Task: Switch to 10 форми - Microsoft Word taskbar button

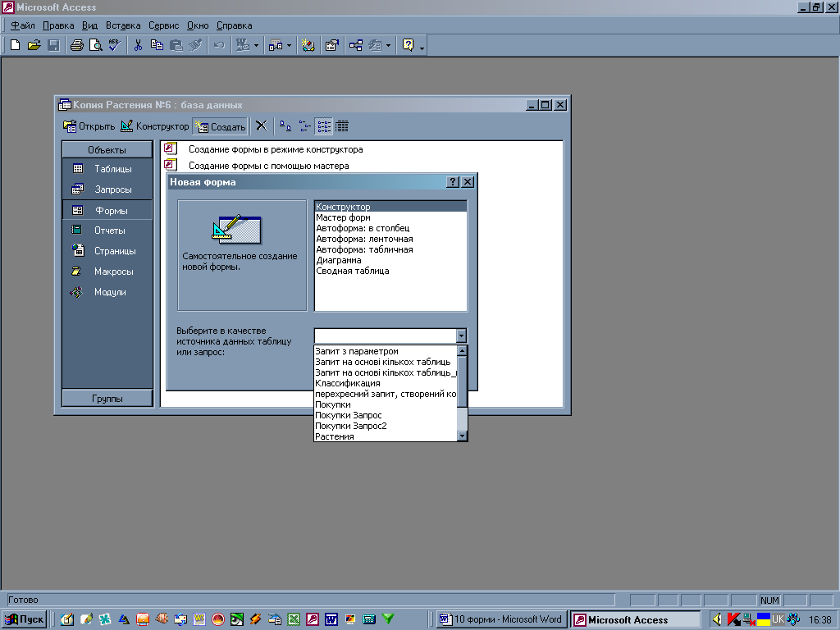Action: 501,620
